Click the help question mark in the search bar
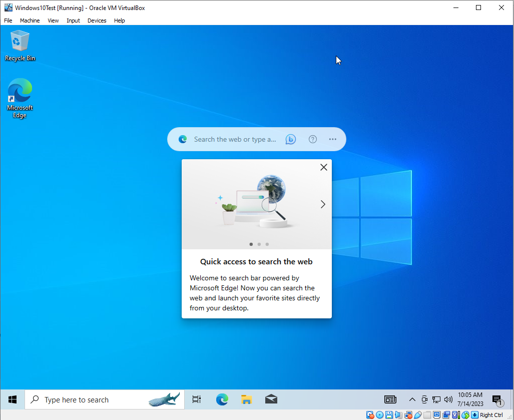 [313, 139]
